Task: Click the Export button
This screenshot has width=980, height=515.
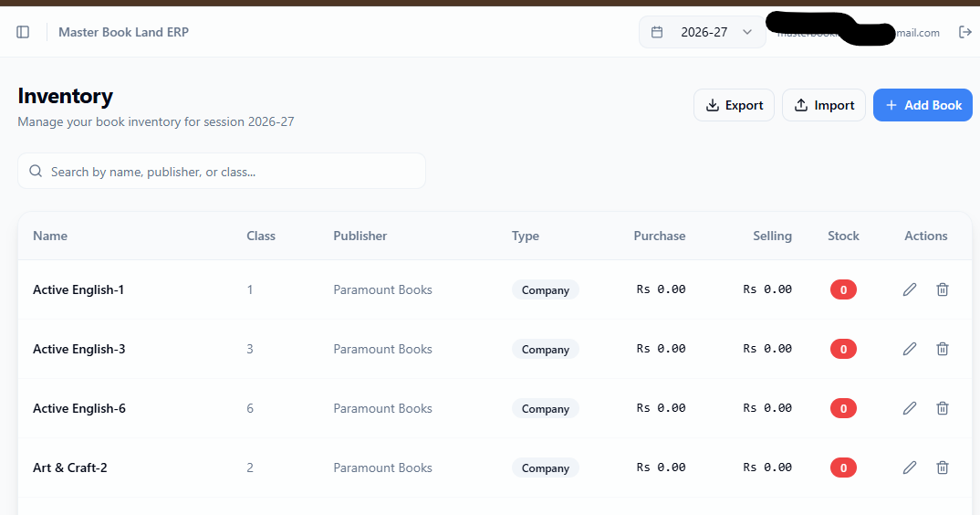Action: click(734, 105)
